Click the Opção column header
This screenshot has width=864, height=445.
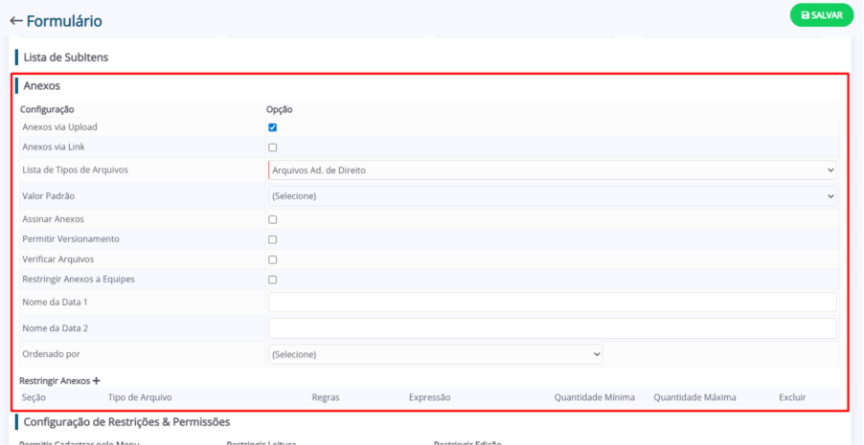279,109
